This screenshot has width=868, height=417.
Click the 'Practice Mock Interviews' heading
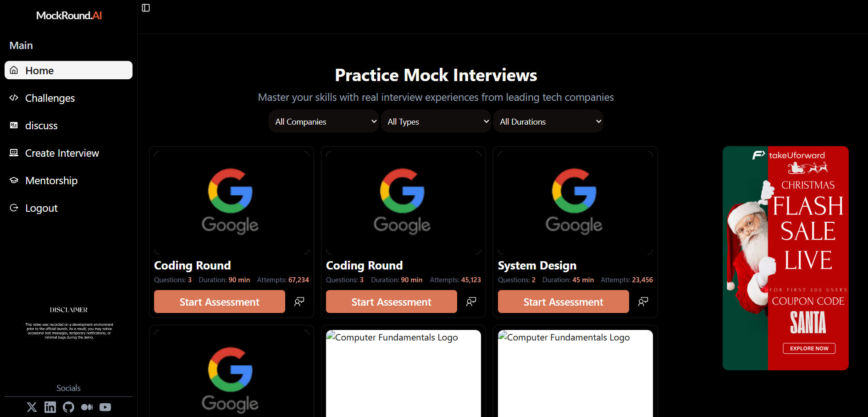(436, 75)
